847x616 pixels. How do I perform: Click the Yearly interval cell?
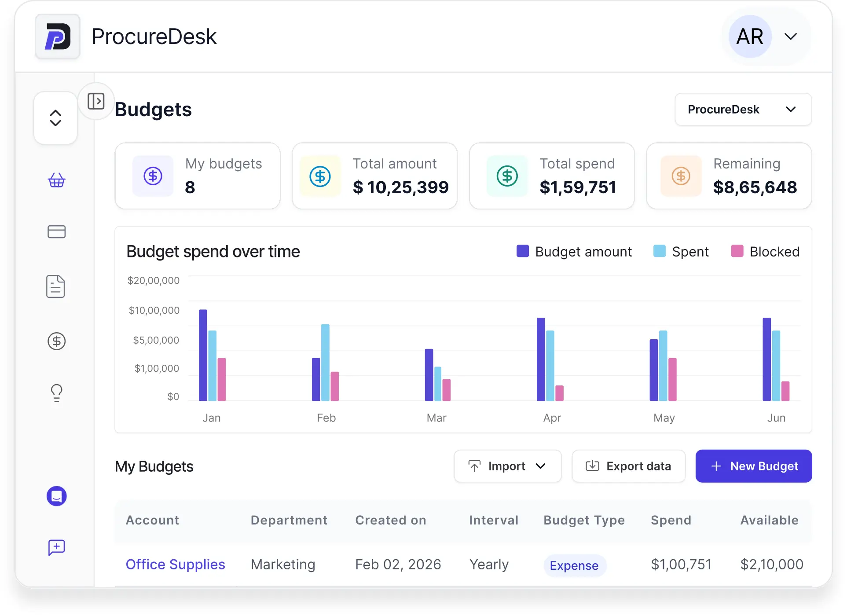(x=489, y=565)
